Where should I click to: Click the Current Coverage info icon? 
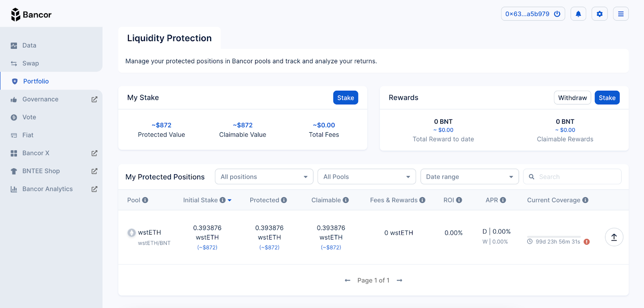pos(585,200)
